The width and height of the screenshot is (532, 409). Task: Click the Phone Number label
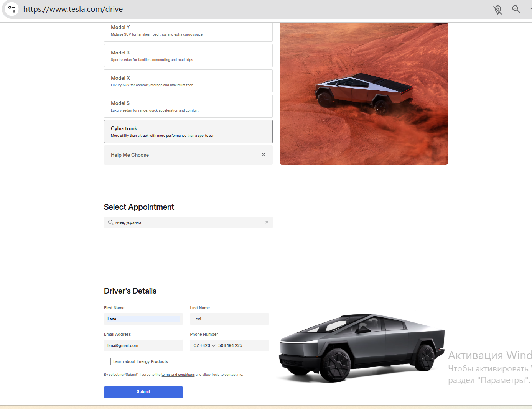204,334
